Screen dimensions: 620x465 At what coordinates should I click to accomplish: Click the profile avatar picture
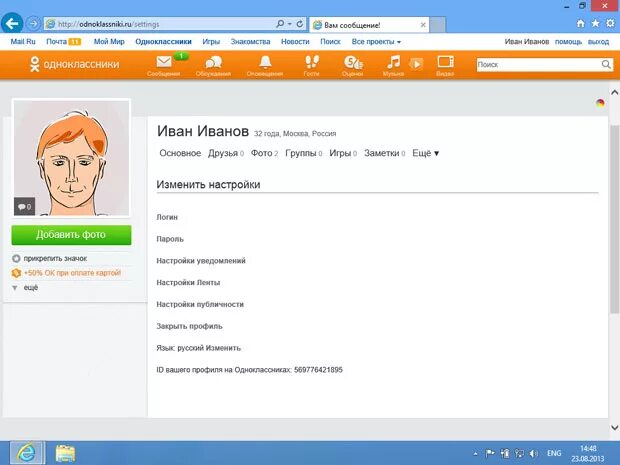tap(72, 158)
